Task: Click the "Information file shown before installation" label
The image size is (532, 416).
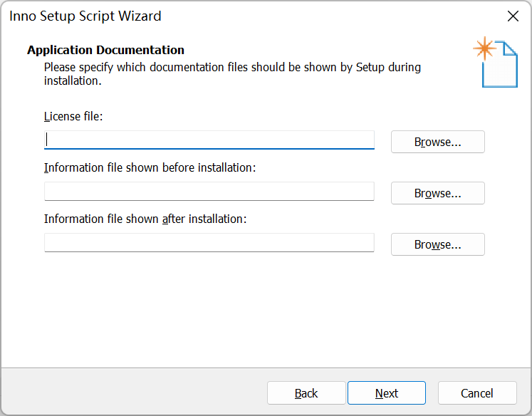Action: point(150,167)
